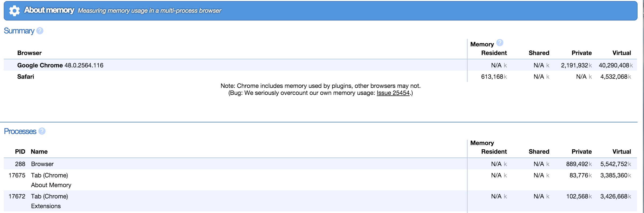Click the Private column header in Processes
Image resolution: width=644 pixels, height=213 pixels.
click(582, 152)
